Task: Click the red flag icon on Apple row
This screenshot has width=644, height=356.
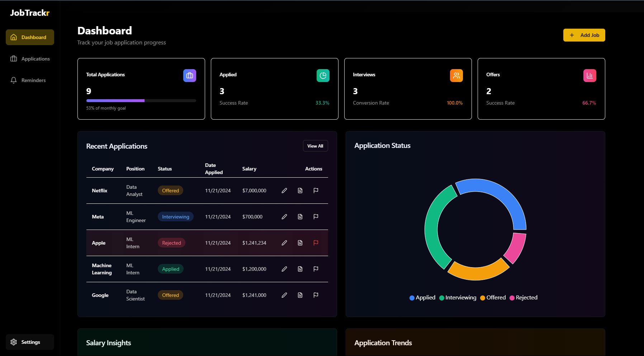Action: click(x=316, y=243)
